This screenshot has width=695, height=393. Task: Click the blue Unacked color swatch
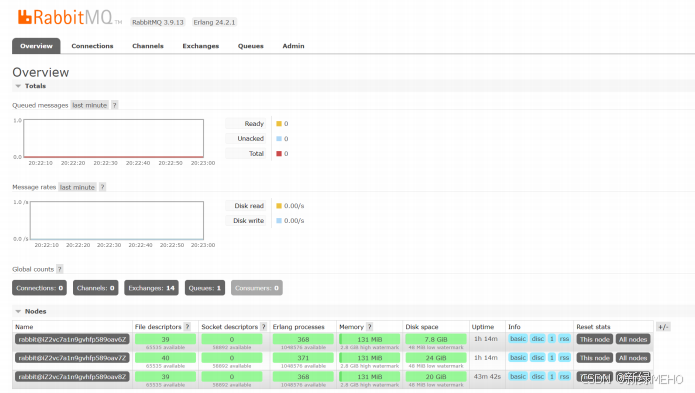279,139
